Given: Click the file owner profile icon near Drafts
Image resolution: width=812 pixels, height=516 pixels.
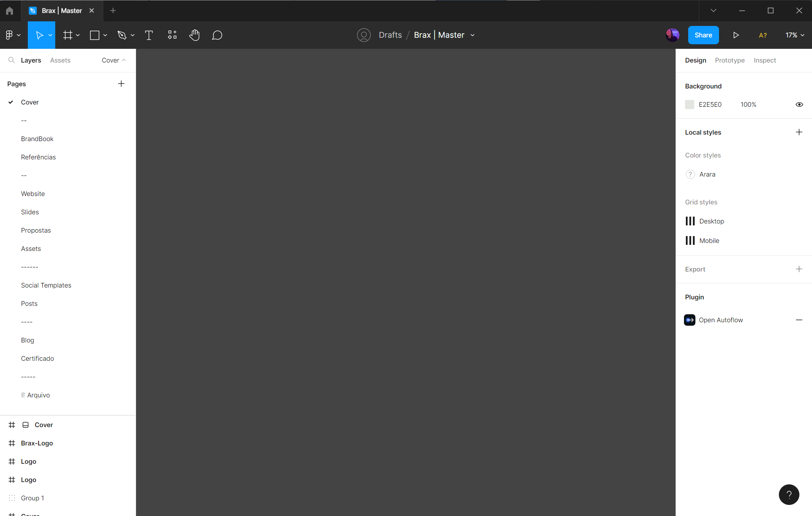Looking at the screenshot, I should click(x=364, y=35).
